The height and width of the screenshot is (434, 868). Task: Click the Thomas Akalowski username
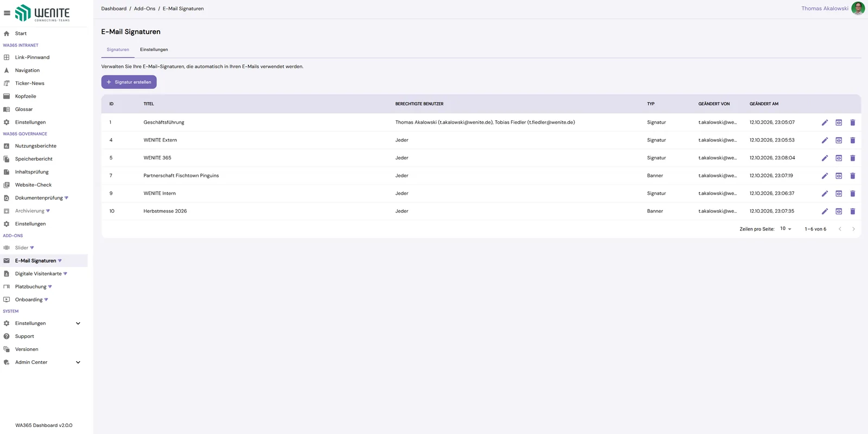tap(825, 9)
